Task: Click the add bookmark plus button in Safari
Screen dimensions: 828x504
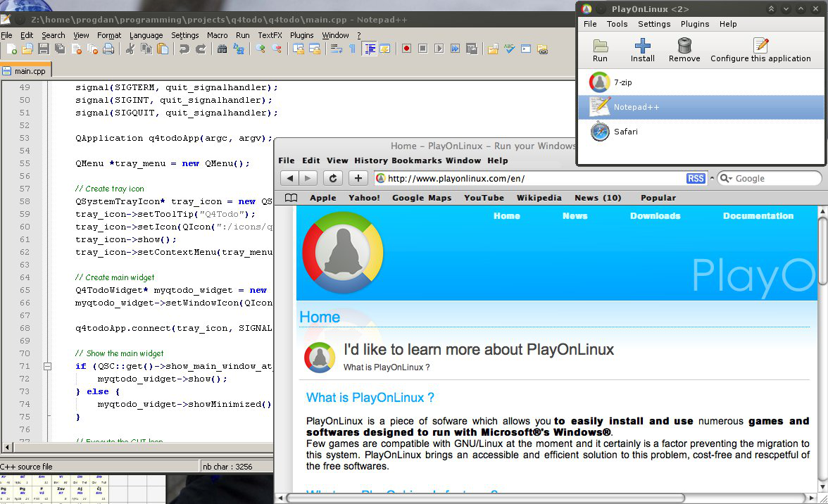Action: 358,178
